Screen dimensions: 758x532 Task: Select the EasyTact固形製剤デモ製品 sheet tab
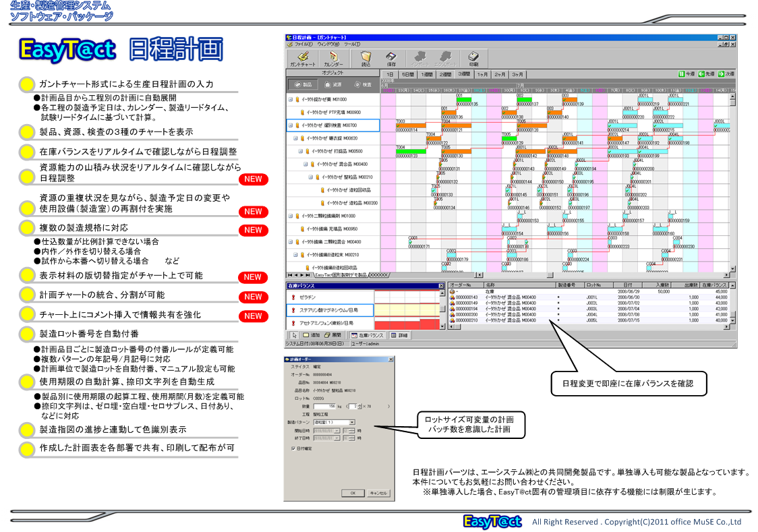click(341, 275)
